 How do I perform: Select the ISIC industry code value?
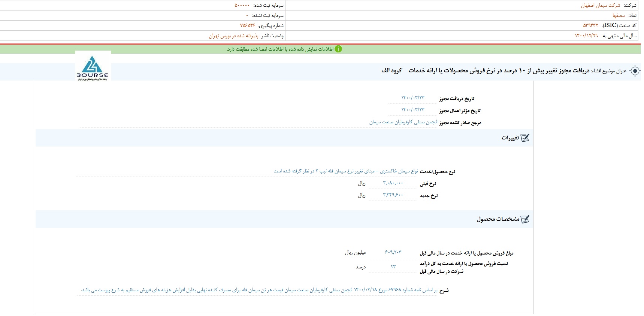coord(590,25)
